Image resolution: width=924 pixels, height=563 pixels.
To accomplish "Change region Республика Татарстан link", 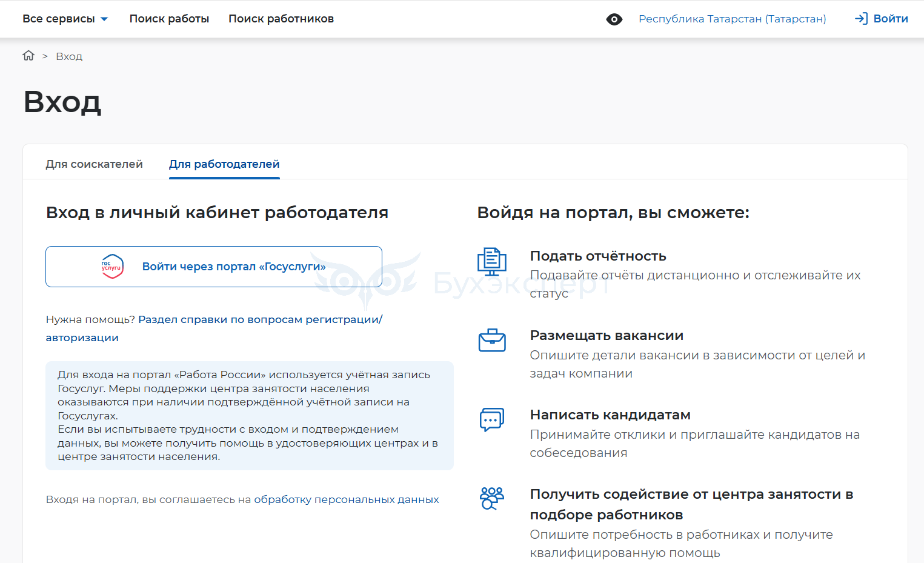I will 733,19.
